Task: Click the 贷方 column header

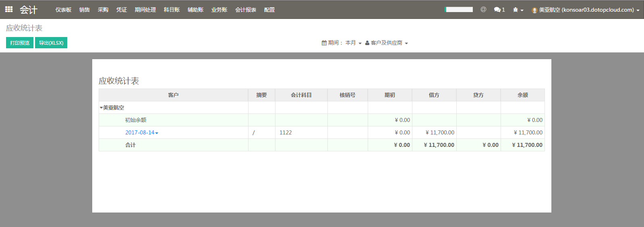Action: click(x=478, y=95)
